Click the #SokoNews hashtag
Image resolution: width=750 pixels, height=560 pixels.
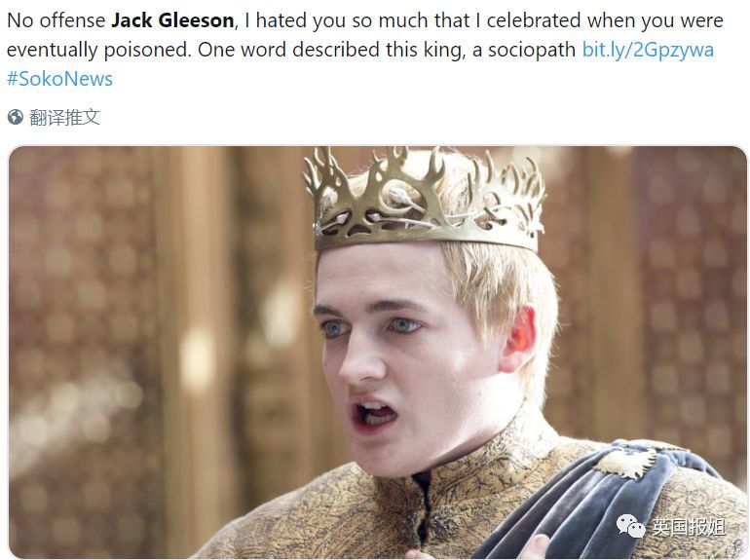click(x=59, y=79)
